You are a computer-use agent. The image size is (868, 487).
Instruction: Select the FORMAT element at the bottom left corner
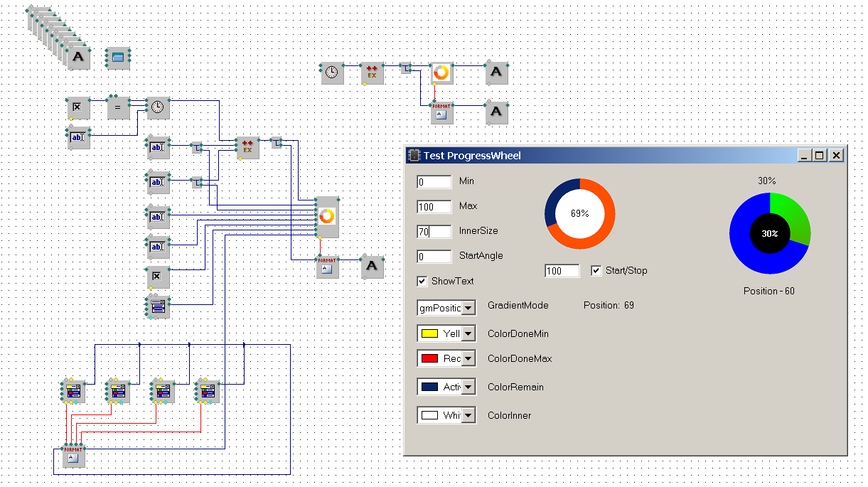pyautogui.click(x=73, y=456)
